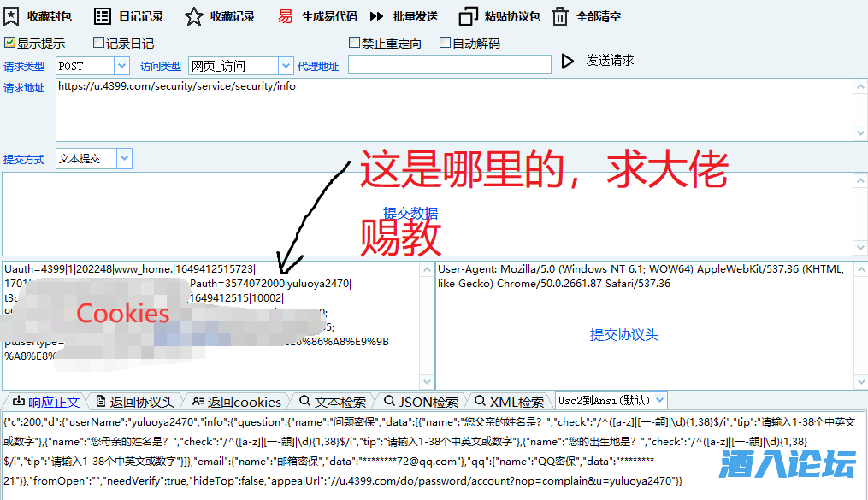This screenshot has height=500, width=868.
Task: Click the 批量发送 toolbar label
Action: point(415,16)
